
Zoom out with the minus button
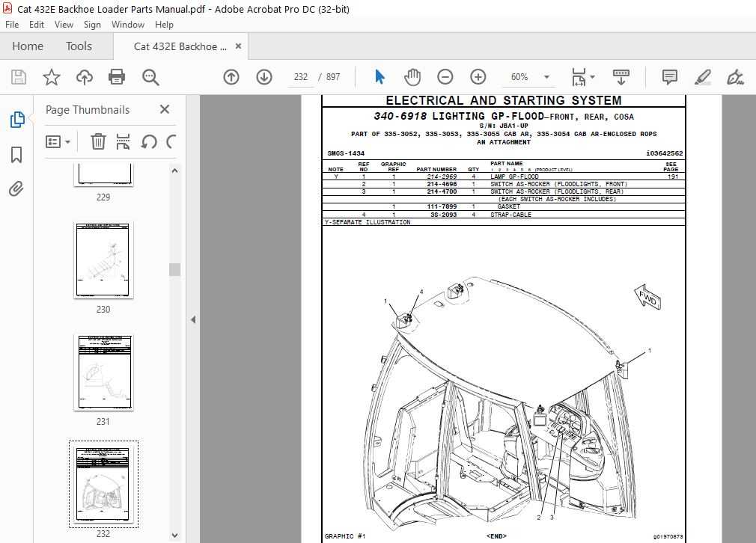coord(445,77)
